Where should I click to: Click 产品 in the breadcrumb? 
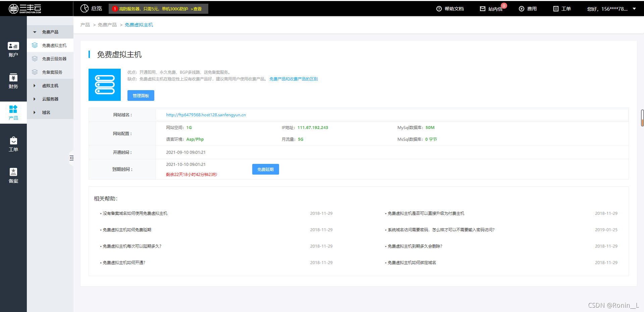[85, 25]
